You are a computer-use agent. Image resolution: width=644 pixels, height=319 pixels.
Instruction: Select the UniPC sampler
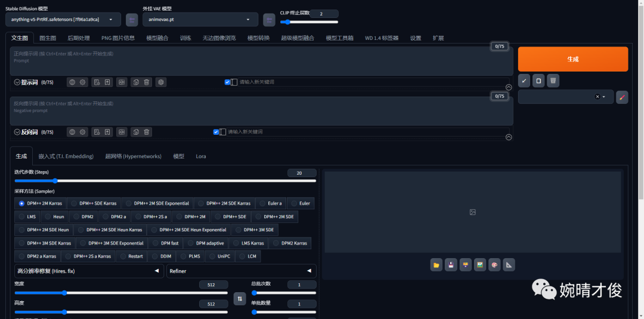click(220, 256)
